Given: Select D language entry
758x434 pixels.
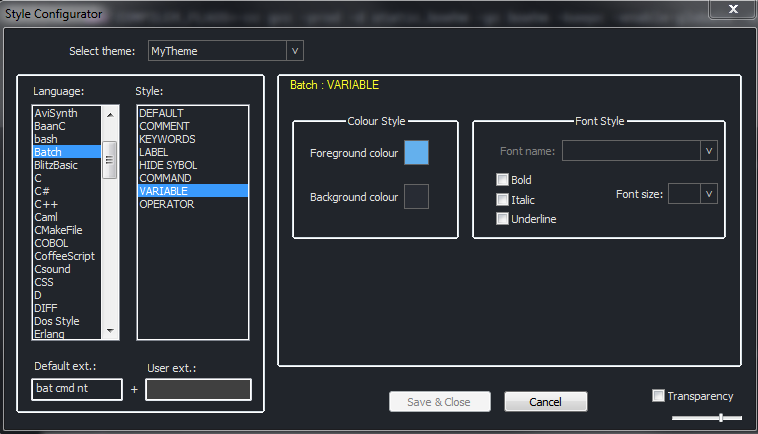Looking at the screenshot, I should click(67, 295).
